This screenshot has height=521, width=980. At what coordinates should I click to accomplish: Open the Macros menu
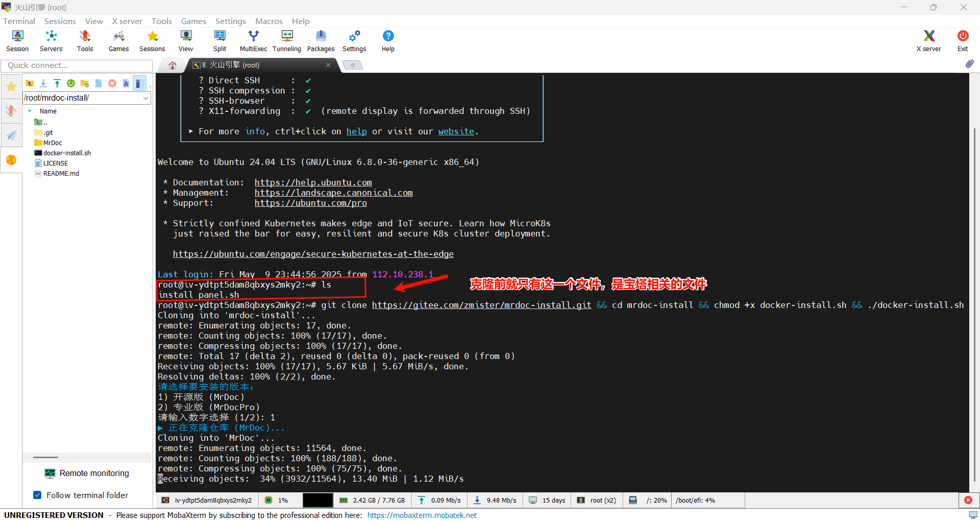[x=269, y=21]
